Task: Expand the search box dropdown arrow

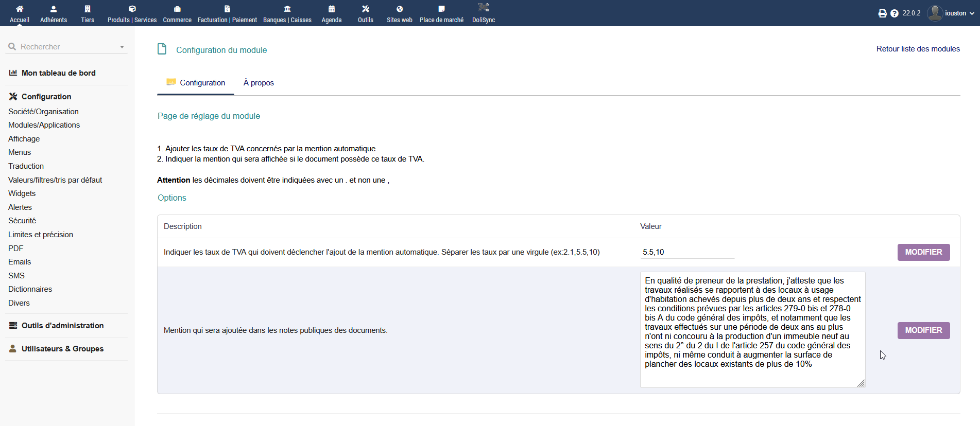Action: point(122,47)
